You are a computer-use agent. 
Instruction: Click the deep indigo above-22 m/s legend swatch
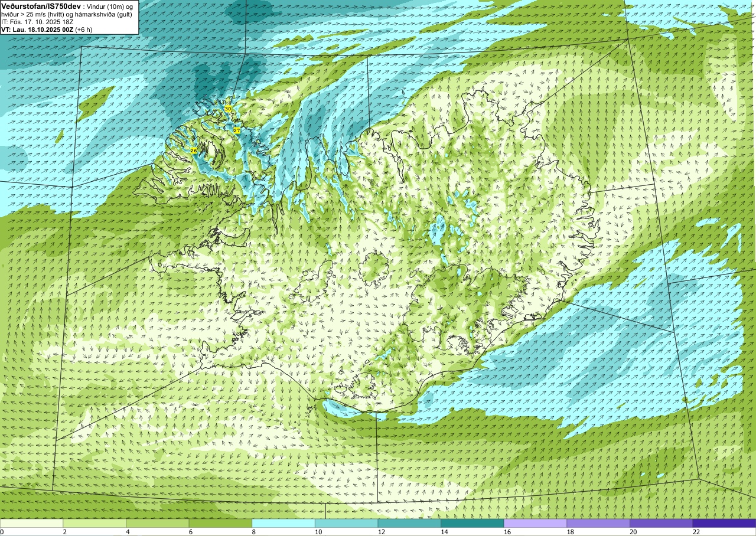tap(724, 523)
